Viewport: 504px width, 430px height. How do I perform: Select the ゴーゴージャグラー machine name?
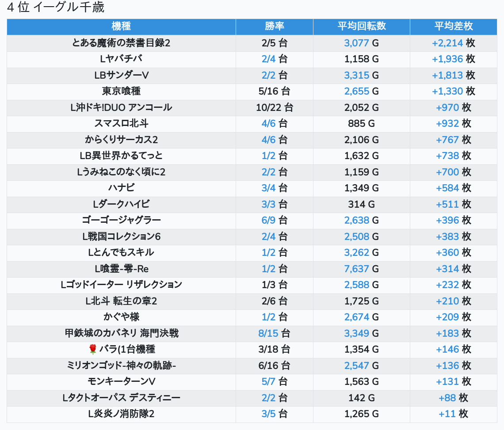click(121, 221)
